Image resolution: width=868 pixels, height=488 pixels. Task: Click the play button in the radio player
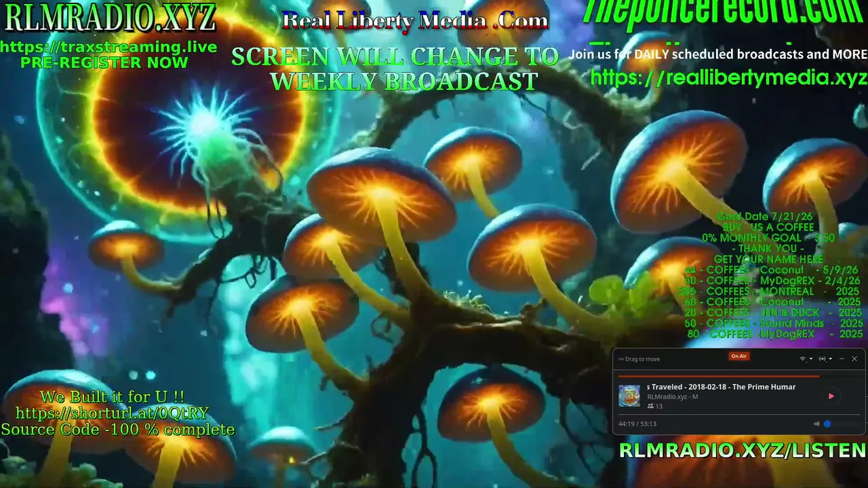click(x=831, y=396)
